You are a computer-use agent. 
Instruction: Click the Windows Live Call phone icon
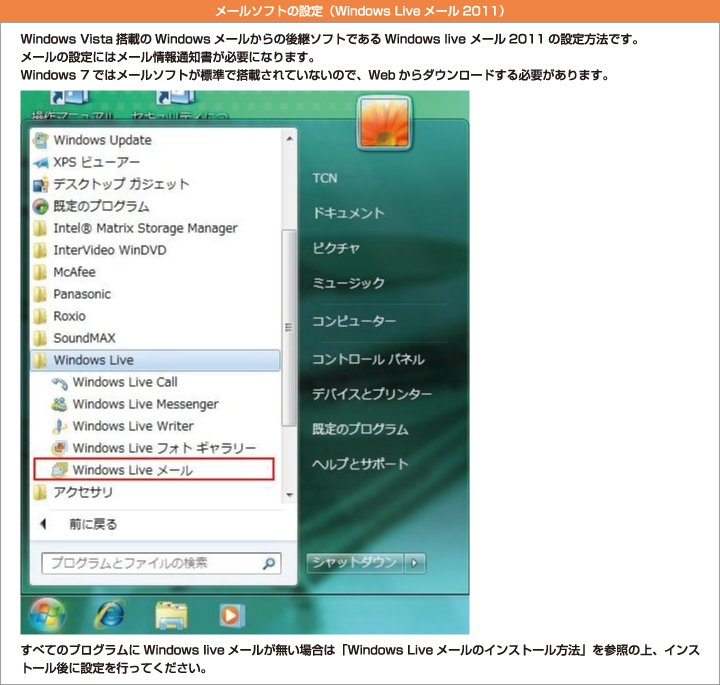59,382
